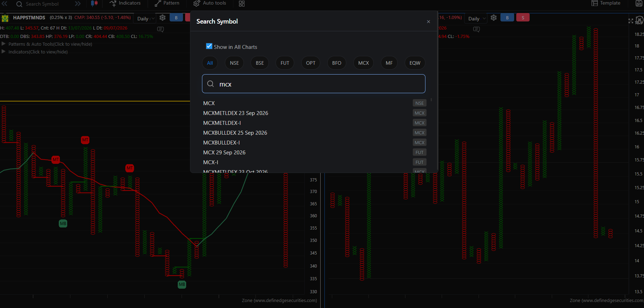
Task: Select the MF filter tab
Action: click(389, 63)
